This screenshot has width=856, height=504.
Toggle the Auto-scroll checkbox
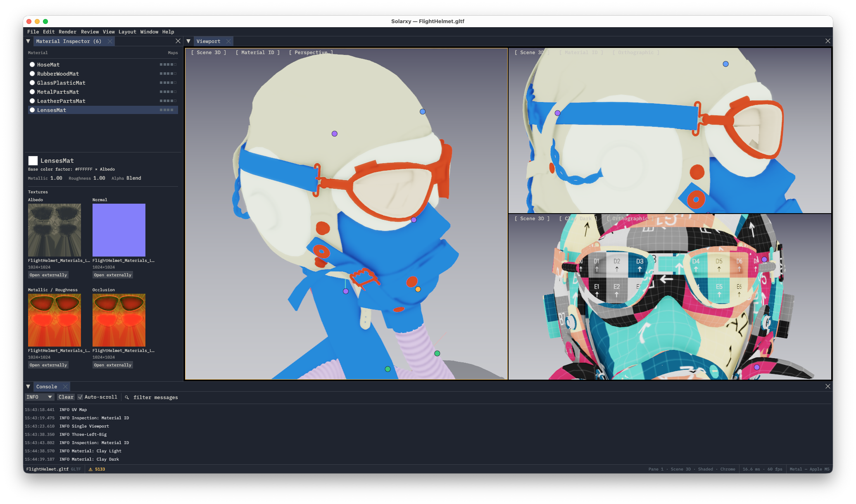80,397
